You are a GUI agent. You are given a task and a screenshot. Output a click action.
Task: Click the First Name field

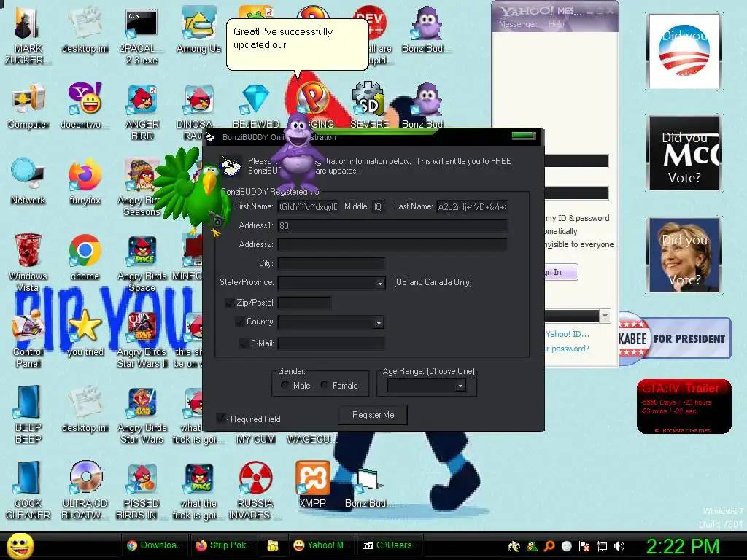point(309,206)
